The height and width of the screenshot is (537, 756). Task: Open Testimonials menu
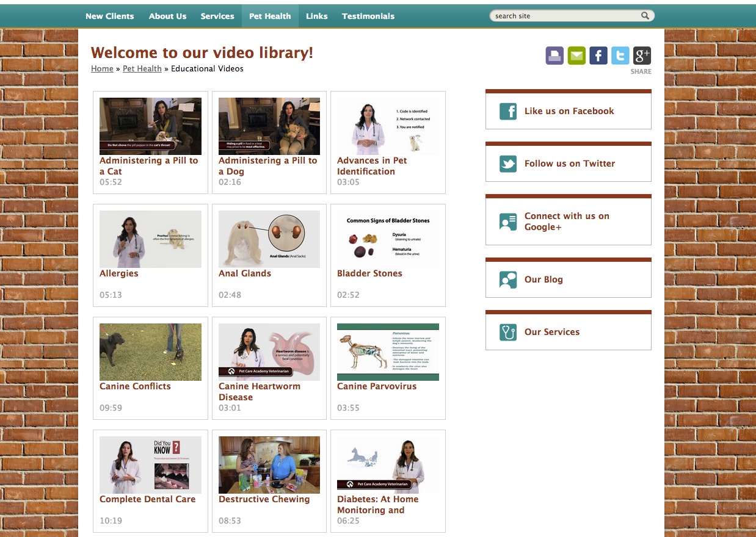pos(368,16)
